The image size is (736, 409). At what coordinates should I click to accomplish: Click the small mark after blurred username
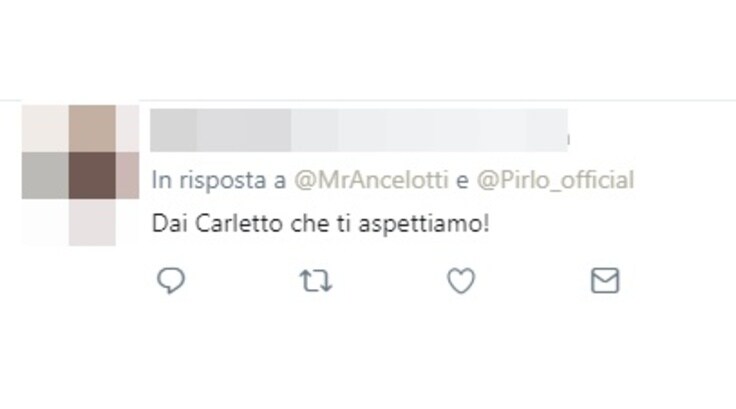pos(568,139)
